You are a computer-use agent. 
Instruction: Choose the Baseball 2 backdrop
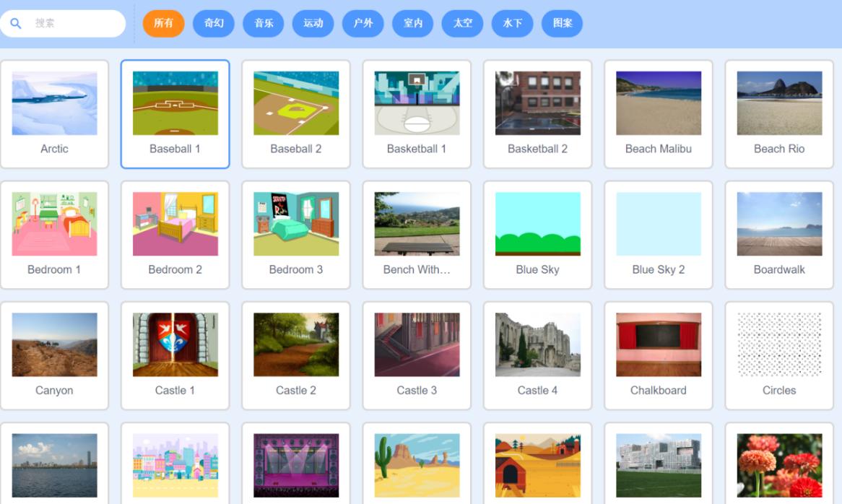click(x=296, y=114)
